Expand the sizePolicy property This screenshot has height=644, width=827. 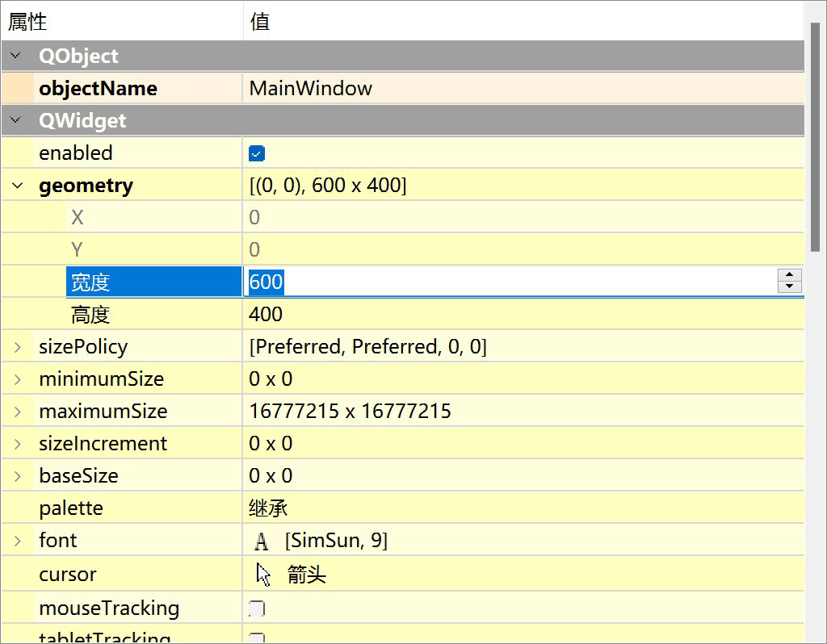click(x=18, y=347)
